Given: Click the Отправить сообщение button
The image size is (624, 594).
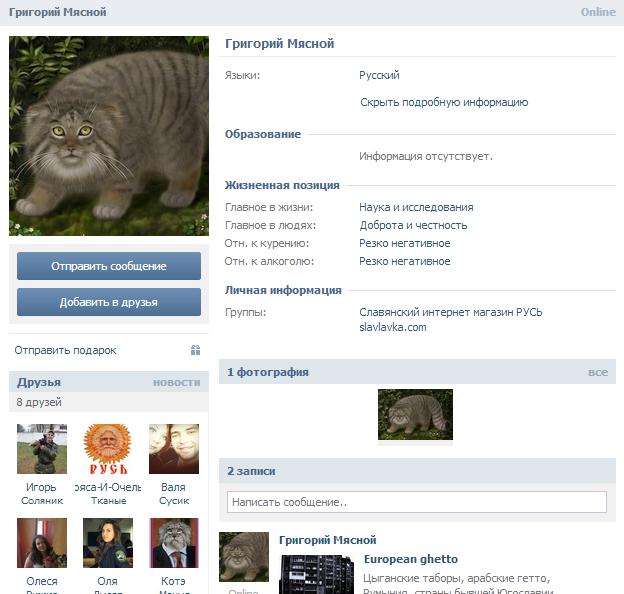Looking at the screenshot, I should (109, 266).
